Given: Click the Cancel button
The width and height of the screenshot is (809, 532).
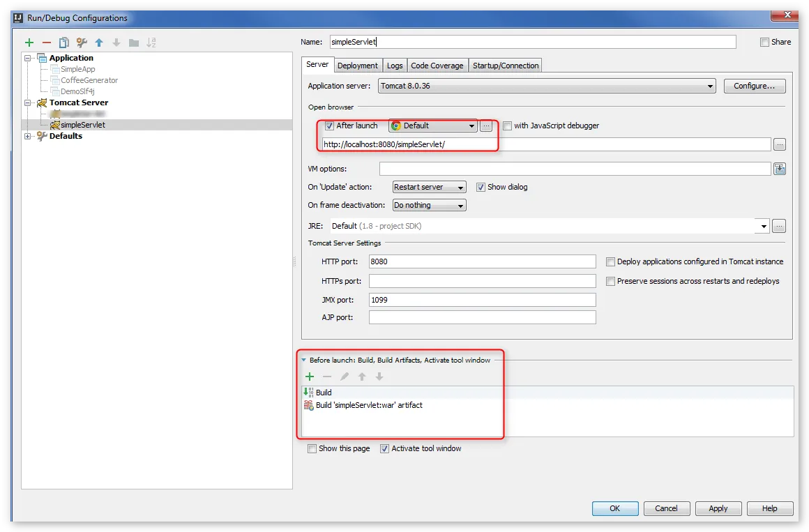Looking at the screenshot, I should point(666,509).
